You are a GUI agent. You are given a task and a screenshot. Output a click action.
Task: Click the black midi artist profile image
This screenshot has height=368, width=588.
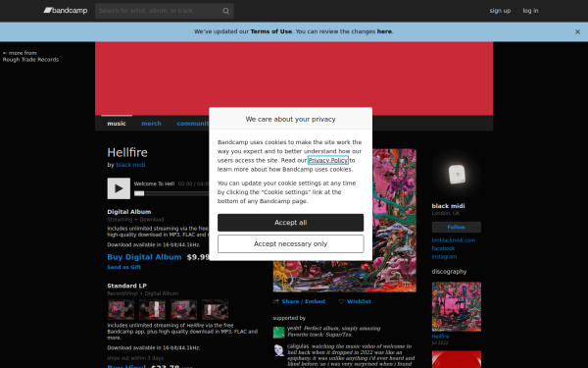tap(457, 174)
